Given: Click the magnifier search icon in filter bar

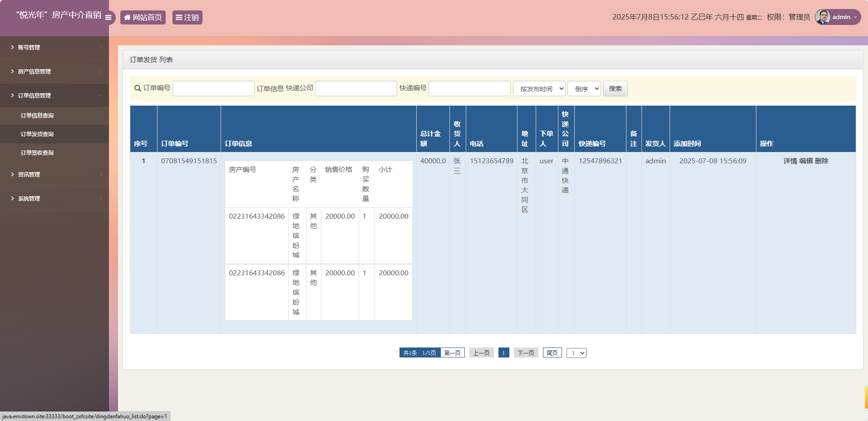Looking at the screenshot, I should pos(137,88).
